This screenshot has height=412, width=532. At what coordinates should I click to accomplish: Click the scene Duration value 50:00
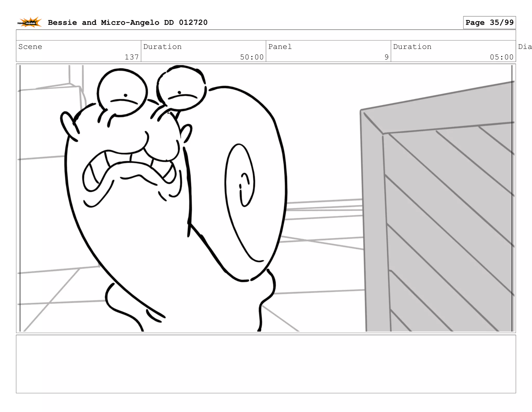(251, 57)
